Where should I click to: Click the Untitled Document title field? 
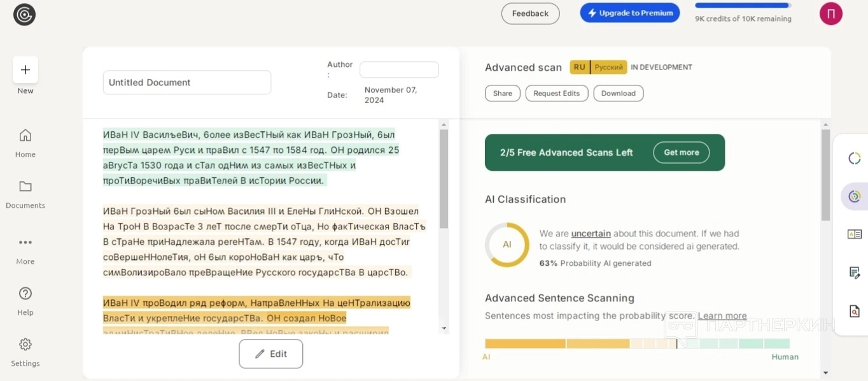coord(186,82)
